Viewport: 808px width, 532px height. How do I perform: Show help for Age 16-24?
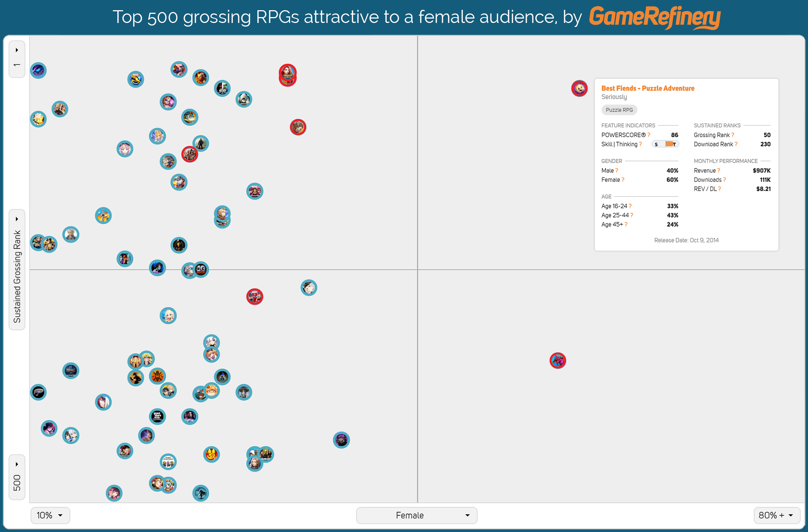630,206
